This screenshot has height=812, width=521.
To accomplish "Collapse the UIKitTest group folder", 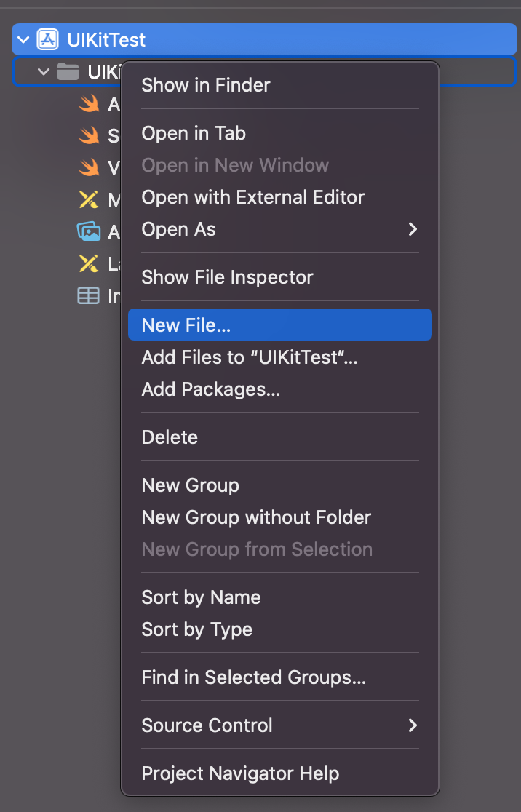I will tap(44, 72).
